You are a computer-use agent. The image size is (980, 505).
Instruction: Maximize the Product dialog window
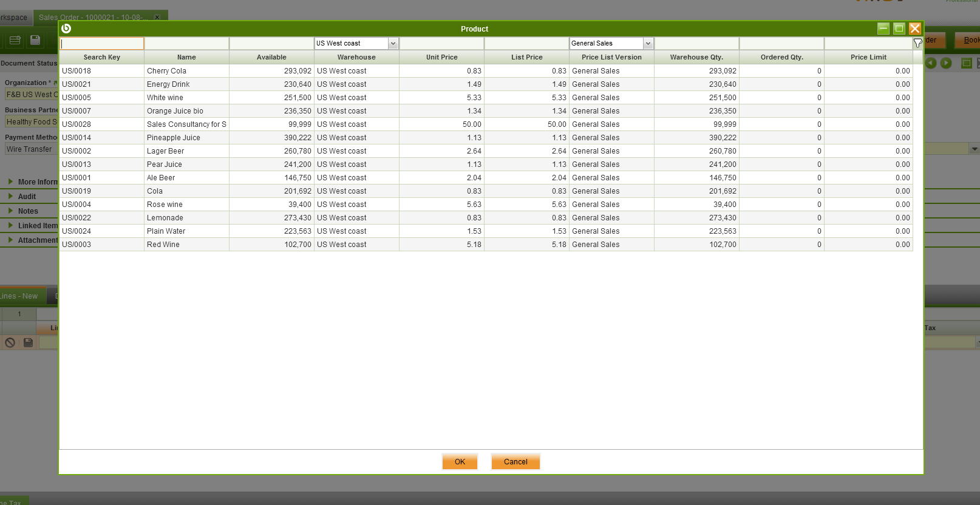click(899, 29)
